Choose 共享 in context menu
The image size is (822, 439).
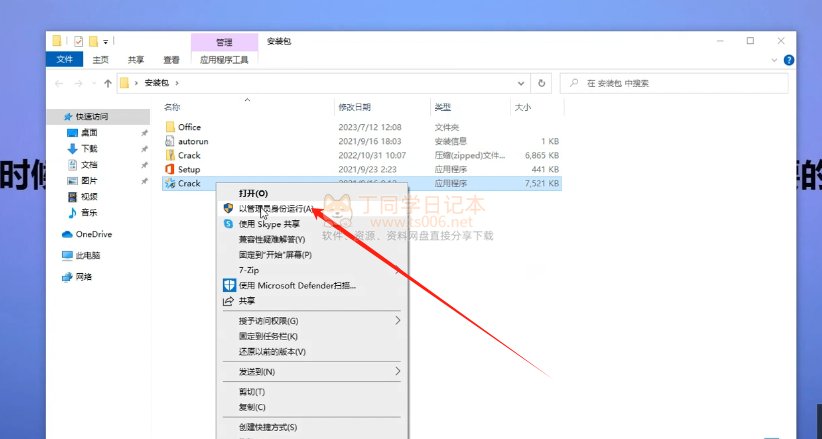[312, 301]
